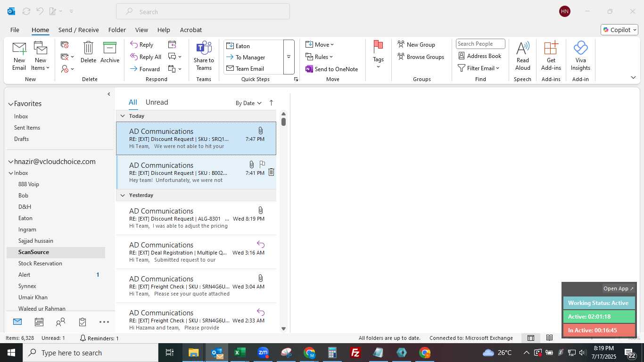Collapse the folder pane
The height and width of the screenshot is (362, 644).
tap(109, 94)
